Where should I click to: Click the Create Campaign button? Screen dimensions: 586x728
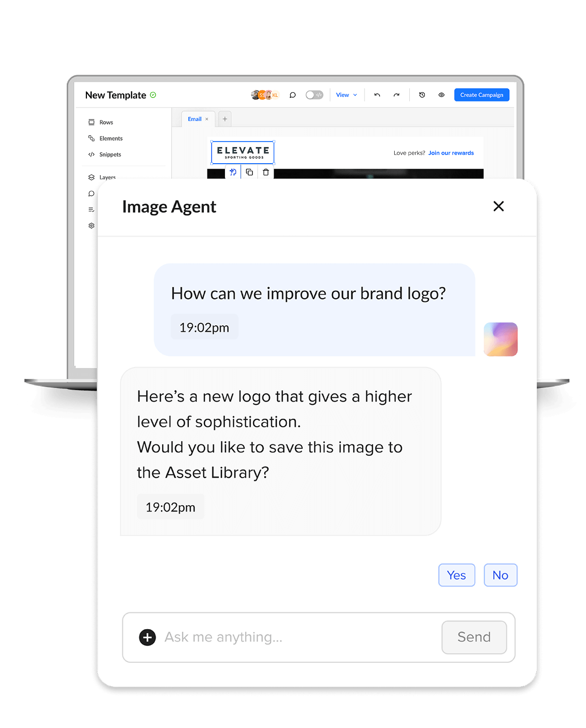click(482, 94)
